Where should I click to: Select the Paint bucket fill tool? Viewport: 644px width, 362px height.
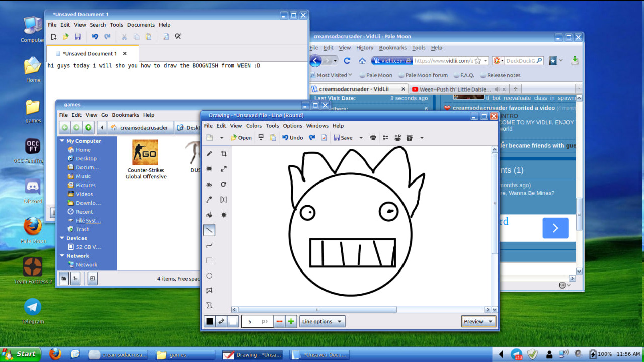(x=209, y=215)
